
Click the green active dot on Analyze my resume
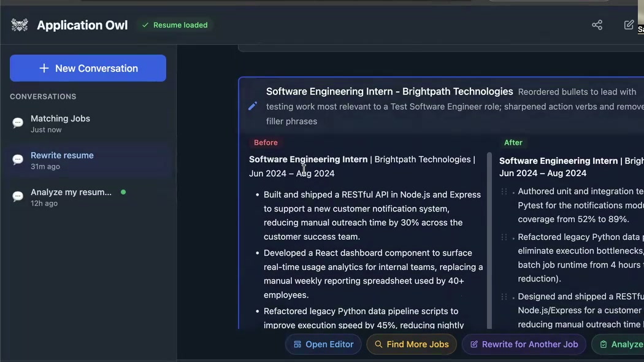(x=123, y=192)
